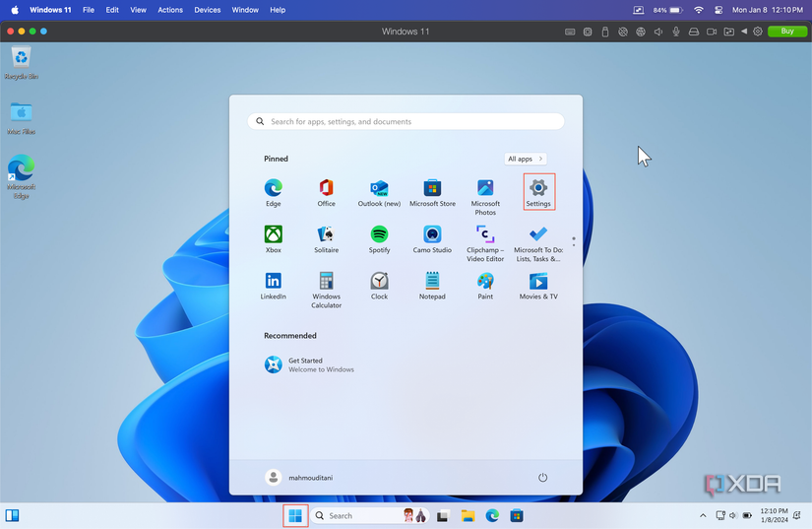Viewport: 812px width, 529px height.
Task: Open the Apple menu
Action: tap(15, 10)
